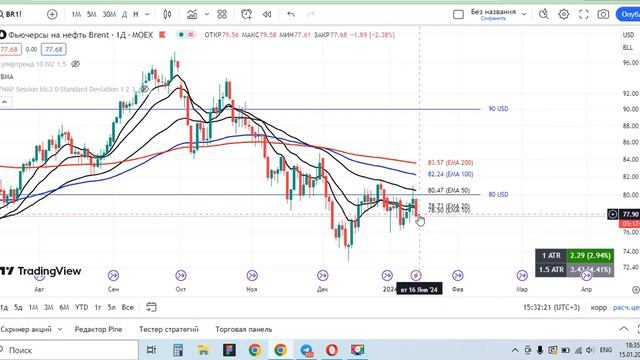Screen dimensions: 640x360
Task: Open go to date calendar icon
Action: [x=151, y=307]
